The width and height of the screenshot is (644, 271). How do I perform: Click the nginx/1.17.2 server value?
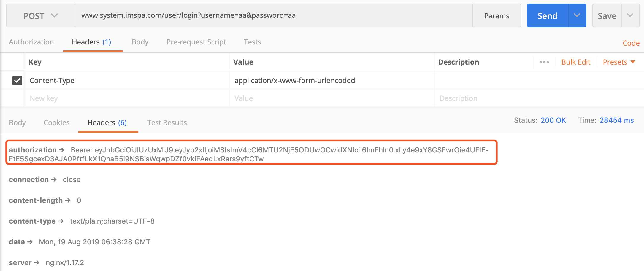pyautogui.click(x=65, y=263)
